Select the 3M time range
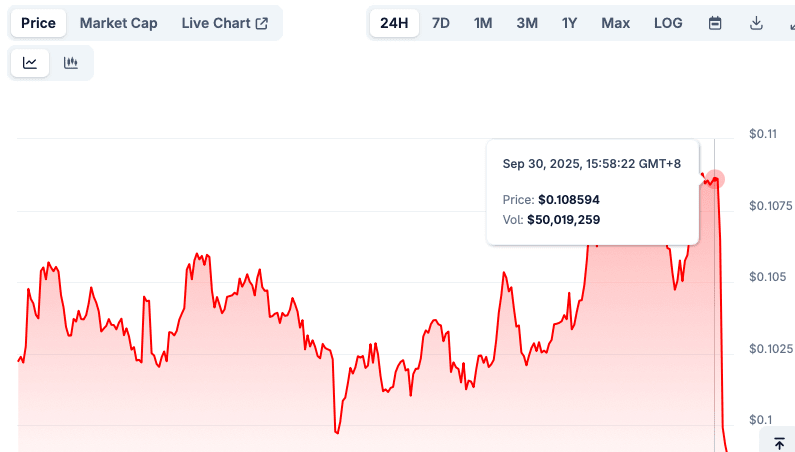Image resolution: width=795 pixels, height=452 pixels. (527, 23)
